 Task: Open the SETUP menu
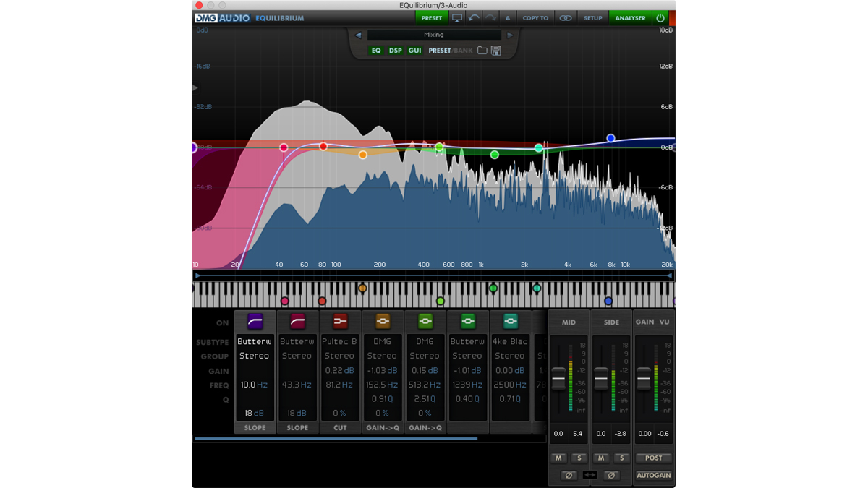click(x=593, y=18)
